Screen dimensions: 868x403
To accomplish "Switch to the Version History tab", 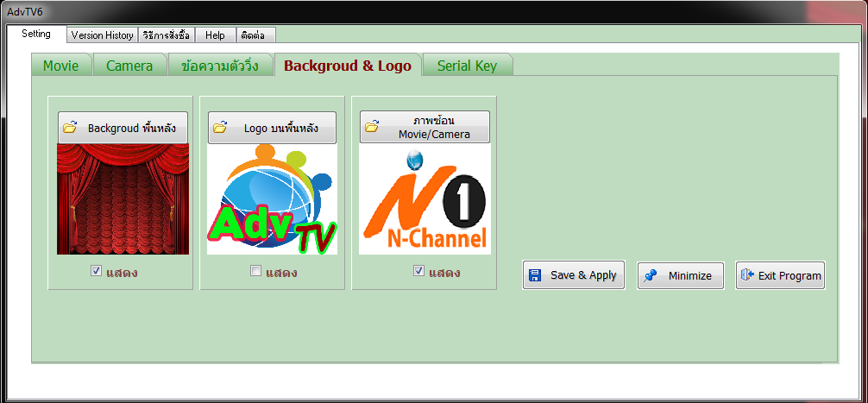I will click(102, 35).
